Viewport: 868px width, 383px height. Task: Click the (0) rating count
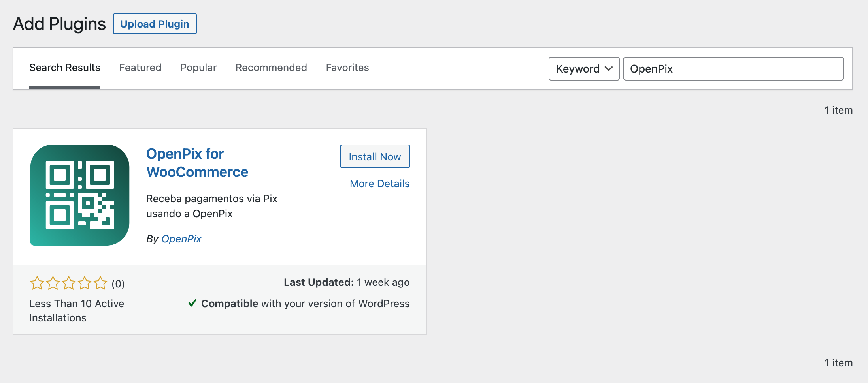pos(118,284)
